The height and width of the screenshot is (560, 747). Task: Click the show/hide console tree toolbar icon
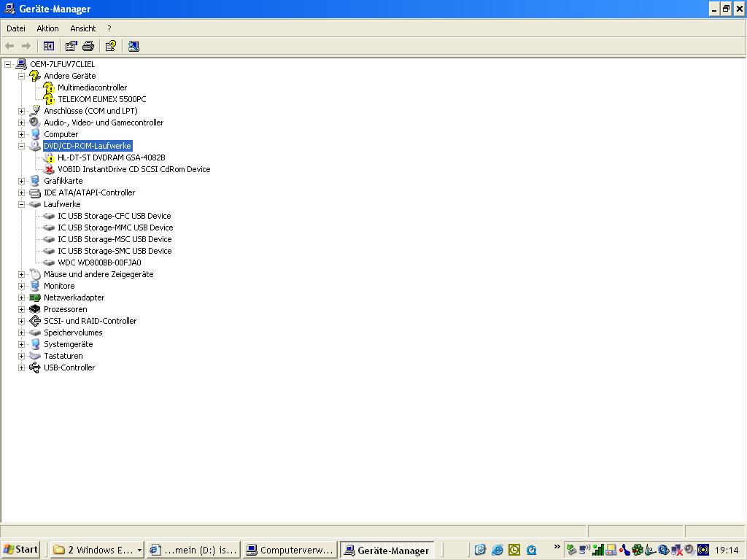pos(49,46)
